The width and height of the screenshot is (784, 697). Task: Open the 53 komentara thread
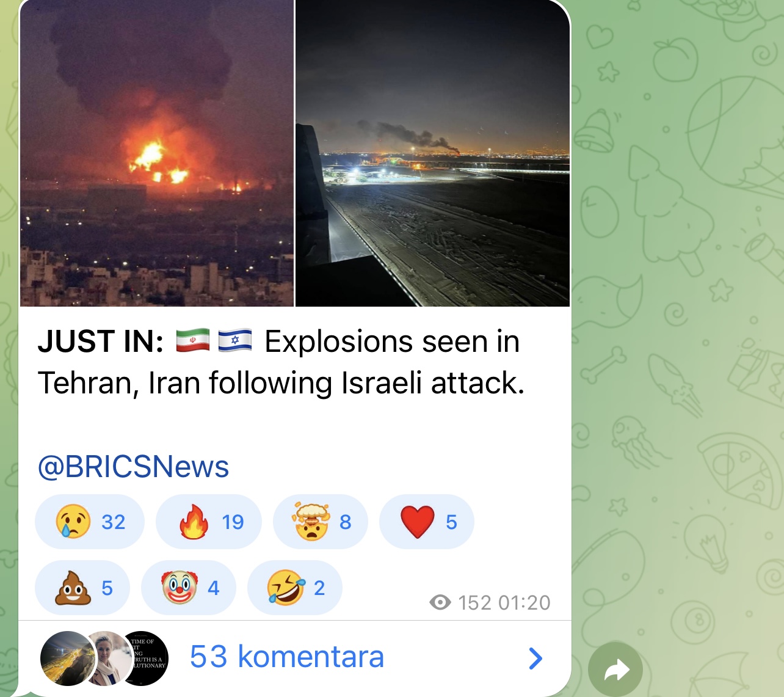[x=294, y=657]
